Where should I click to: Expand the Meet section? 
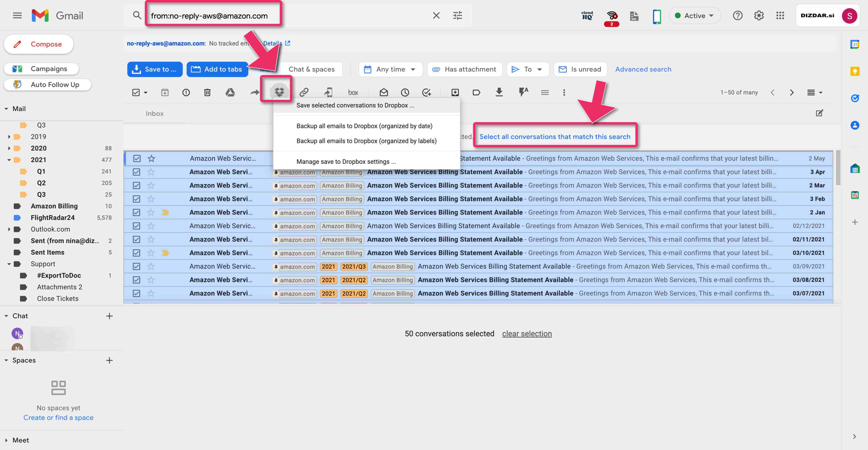(6, 440)
